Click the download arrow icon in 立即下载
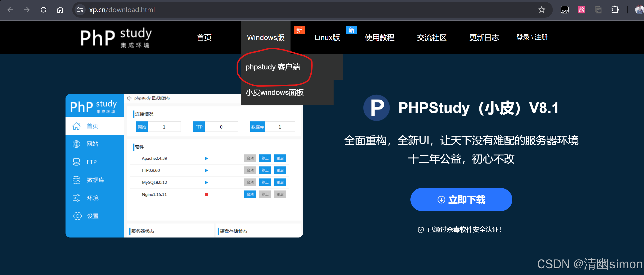 [x=441, y=200]
